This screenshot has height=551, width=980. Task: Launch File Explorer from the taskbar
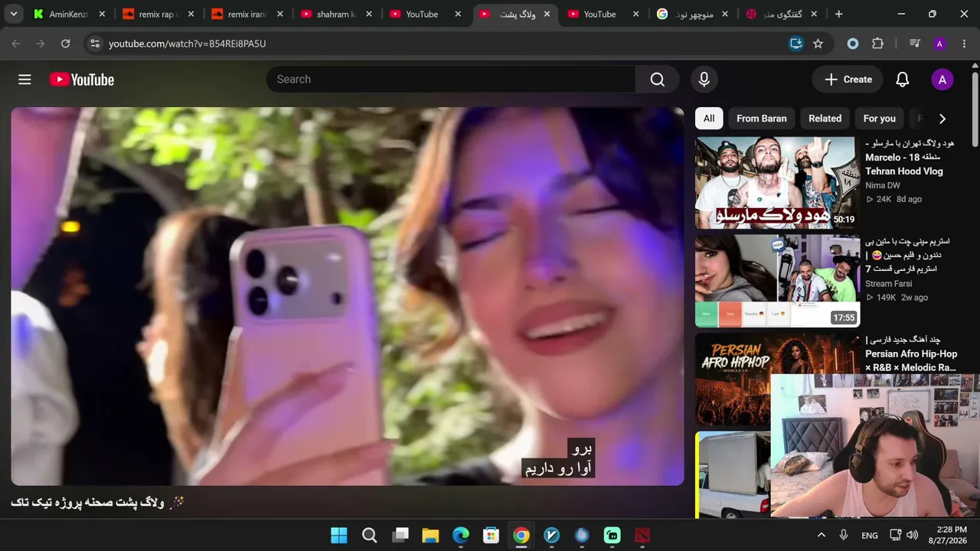430,536
